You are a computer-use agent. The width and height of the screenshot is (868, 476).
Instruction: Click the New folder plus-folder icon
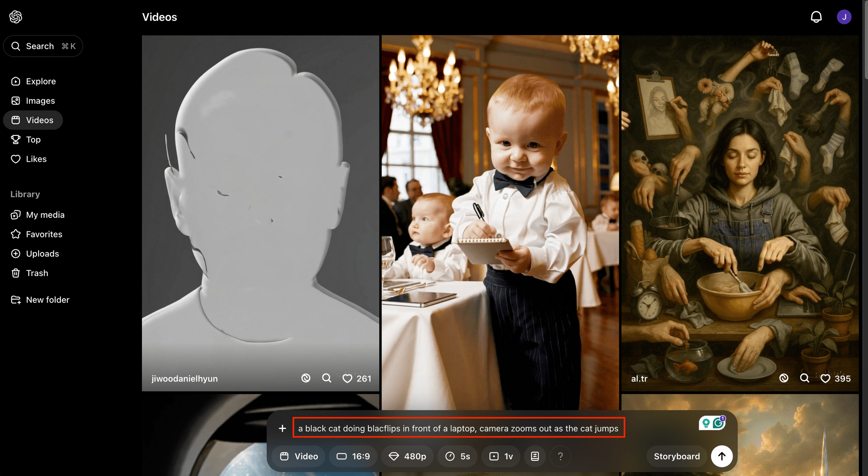click(x=16, y=300)
